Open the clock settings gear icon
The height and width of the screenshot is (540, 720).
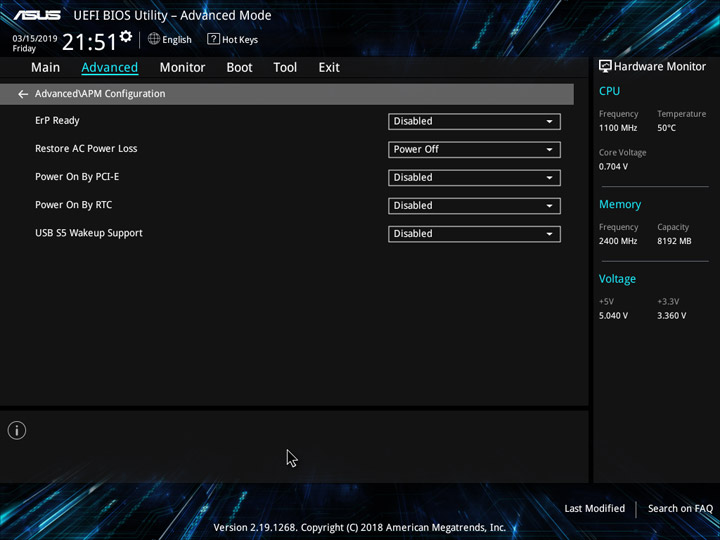coord(126,36)
